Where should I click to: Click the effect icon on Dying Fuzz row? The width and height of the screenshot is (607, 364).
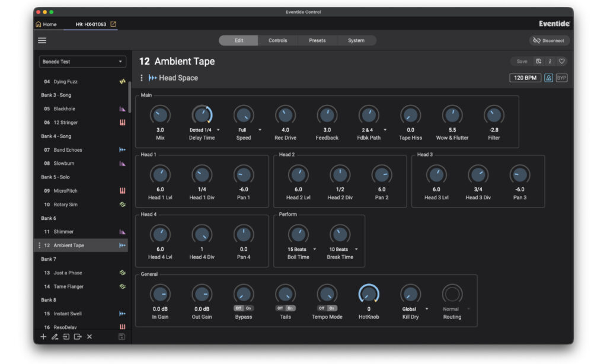(x=122, y=81)
